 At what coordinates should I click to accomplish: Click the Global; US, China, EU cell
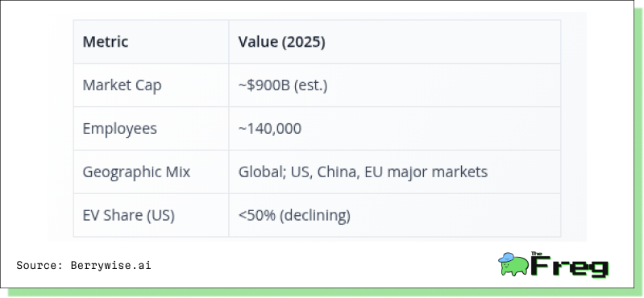tap(395, 172)
